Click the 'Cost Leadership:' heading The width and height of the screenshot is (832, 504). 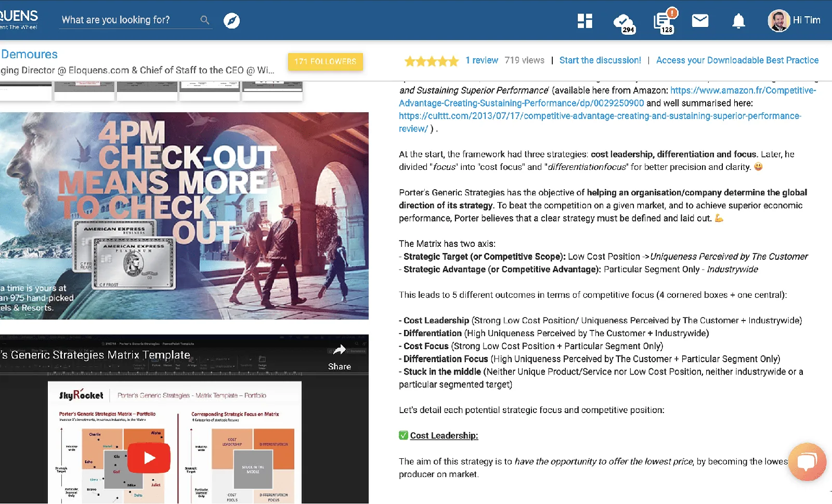point(444,435)
